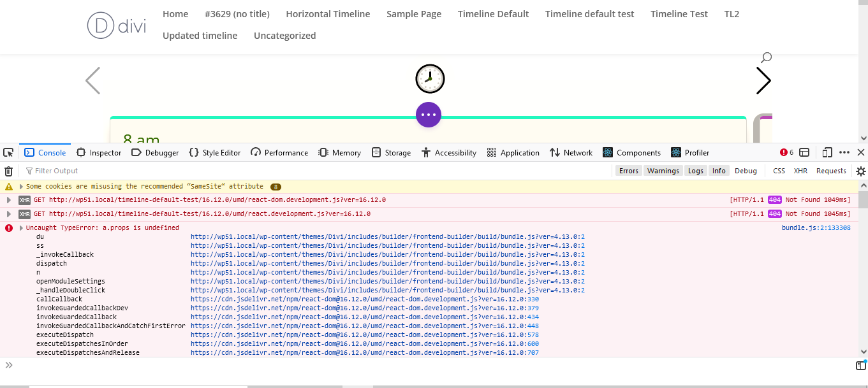This screenshot has height=388, width=868.
Task: Click the clock icon on the timeline
Action: click(430, 78)
